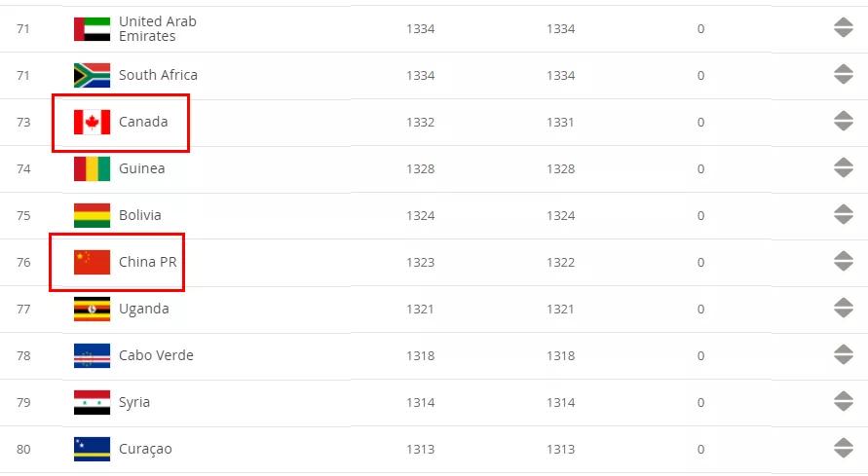Viewport: 868px width, 476px height.
Task: Click the Syria flag icon
Action: click(92, 402)
